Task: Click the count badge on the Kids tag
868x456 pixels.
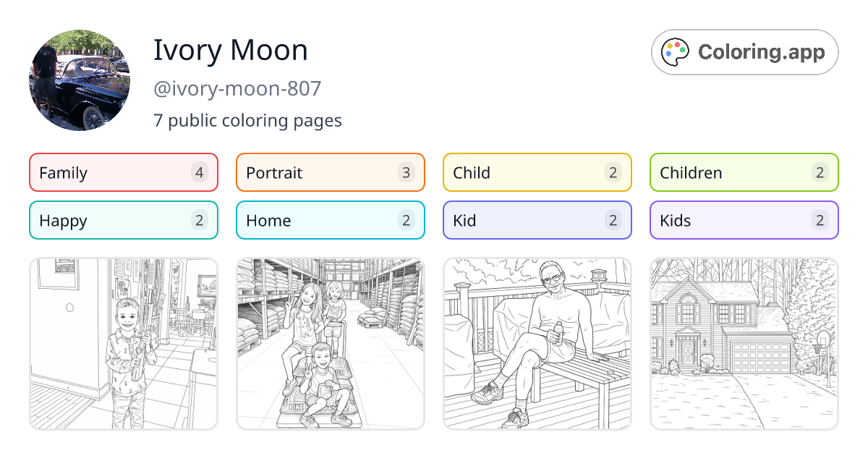Action: click(x=820, y=220)
